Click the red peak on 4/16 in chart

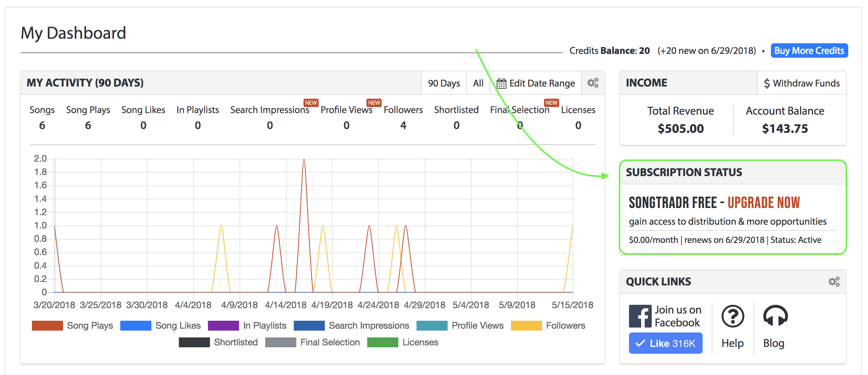point(304,160)
